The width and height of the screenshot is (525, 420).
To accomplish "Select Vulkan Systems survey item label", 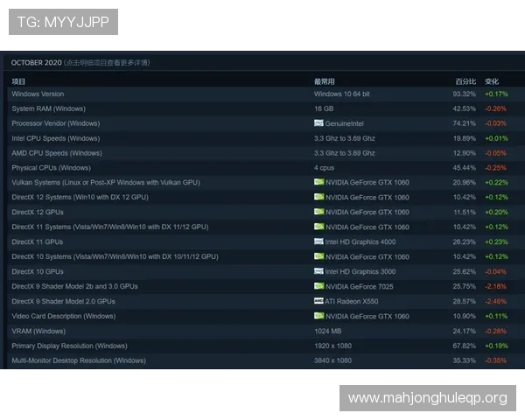I will 106,183.
